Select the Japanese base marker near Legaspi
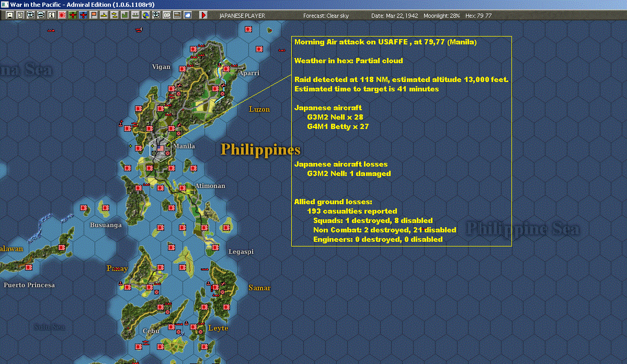Screen dimensions: 627x364 (215, 248)
